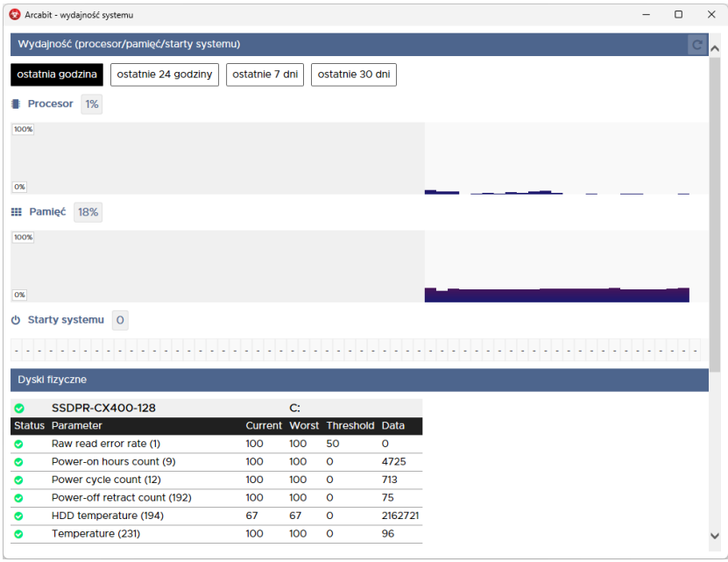Click 'Power-off retract count (192)' parameter

click(x=121, y=498)
